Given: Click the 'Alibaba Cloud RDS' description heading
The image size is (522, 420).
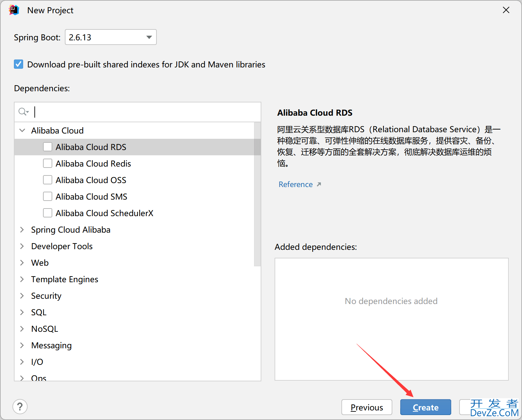Looking at the screenshot, I should tap(315, 113).
